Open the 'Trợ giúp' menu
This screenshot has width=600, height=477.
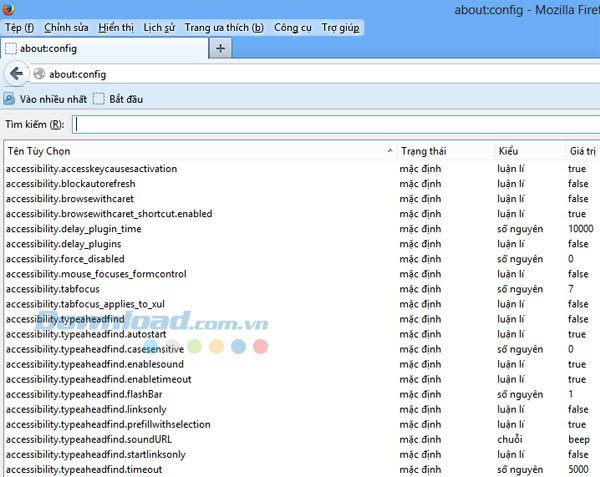tap(342, 27)
